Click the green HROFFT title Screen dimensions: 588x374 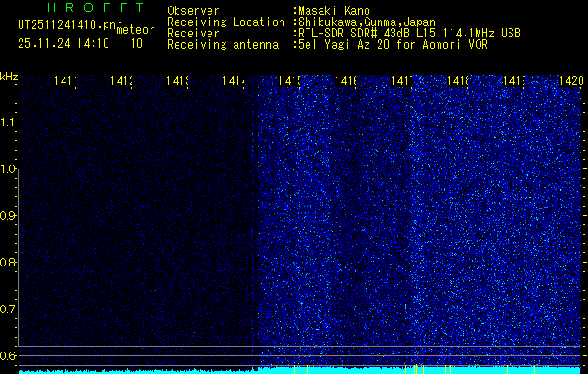(96, 7)
